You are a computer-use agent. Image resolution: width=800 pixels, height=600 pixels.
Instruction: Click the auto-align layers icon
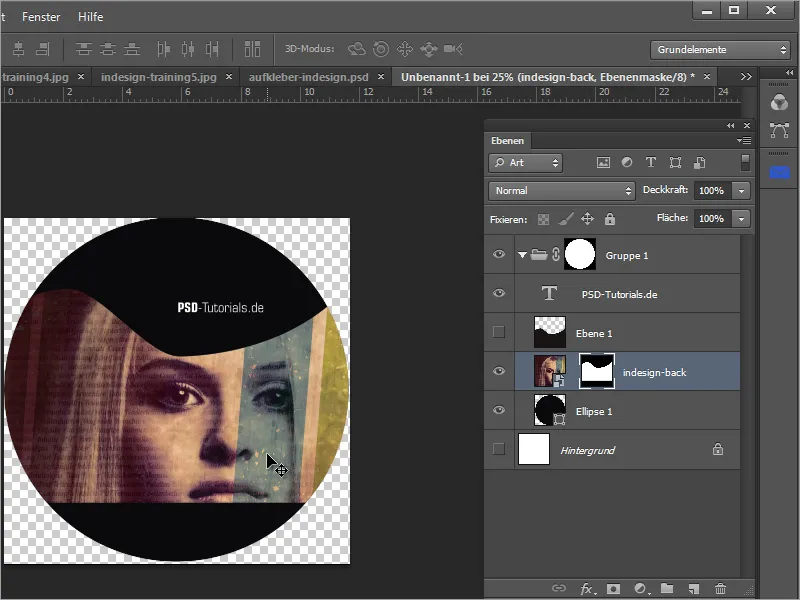[x=252, y=49]
